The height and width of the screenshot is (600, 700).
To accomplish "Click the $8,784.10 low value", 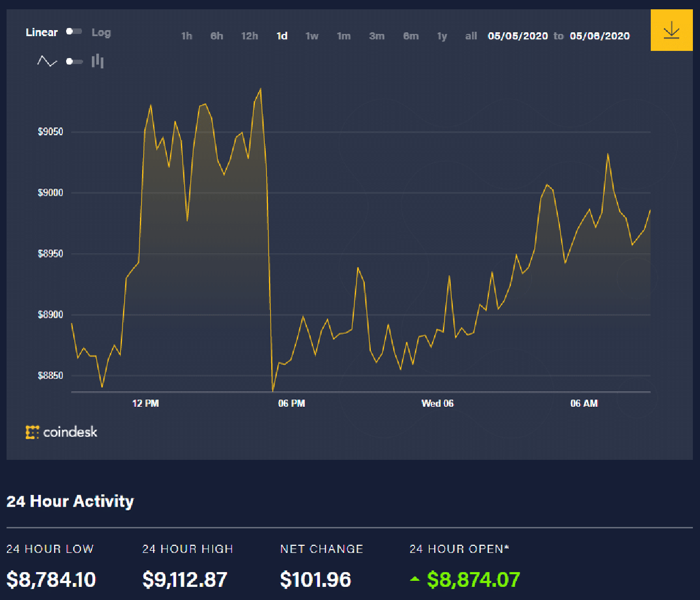I will 51,580.
